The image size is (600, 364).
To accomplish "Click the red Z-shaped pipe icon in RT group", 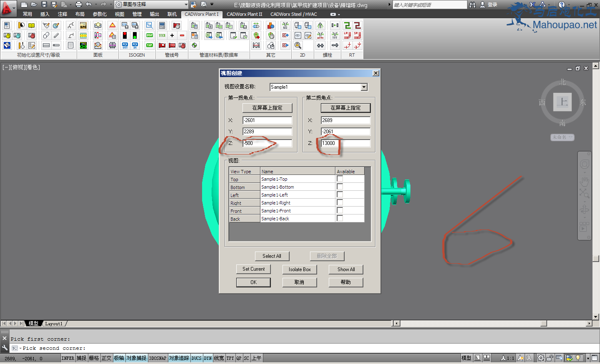I will (x=357, y=25).
